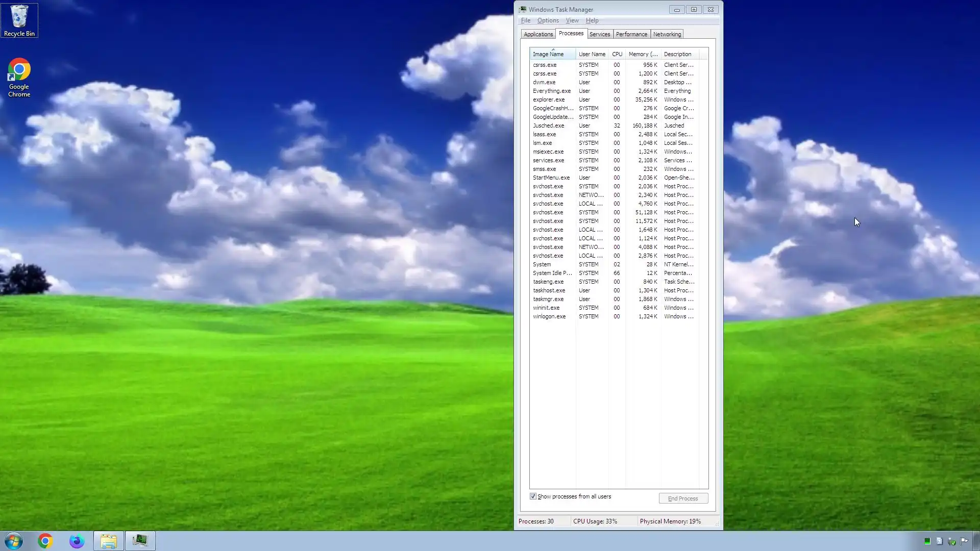Select the Google Chrome desktop shortcut
Image resolution: width=980 pixels, height=551 pixels.
19,77
